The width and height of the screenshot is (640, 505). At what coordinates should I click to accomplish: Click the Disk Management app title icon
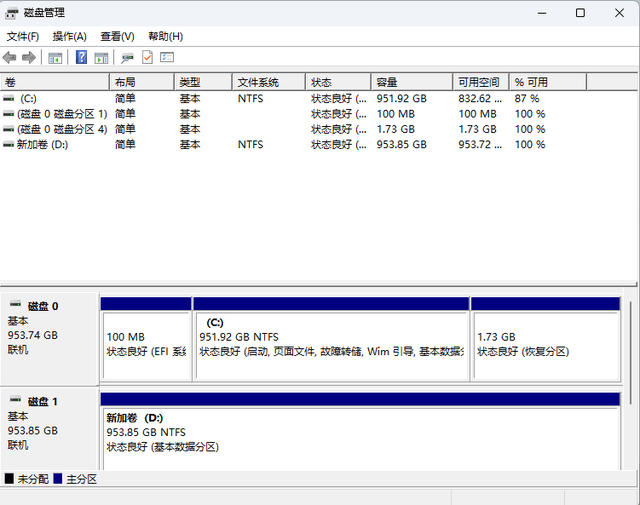tap(11, 13)
